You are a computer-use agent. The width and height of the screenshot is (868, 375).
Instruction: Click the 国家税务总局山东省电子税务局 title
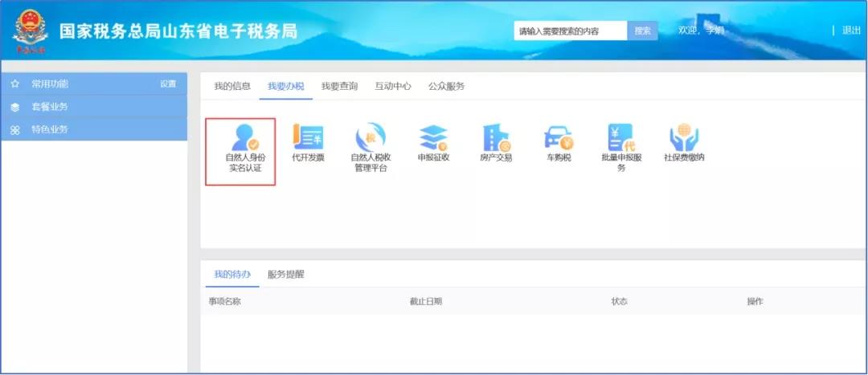point(178,31)
